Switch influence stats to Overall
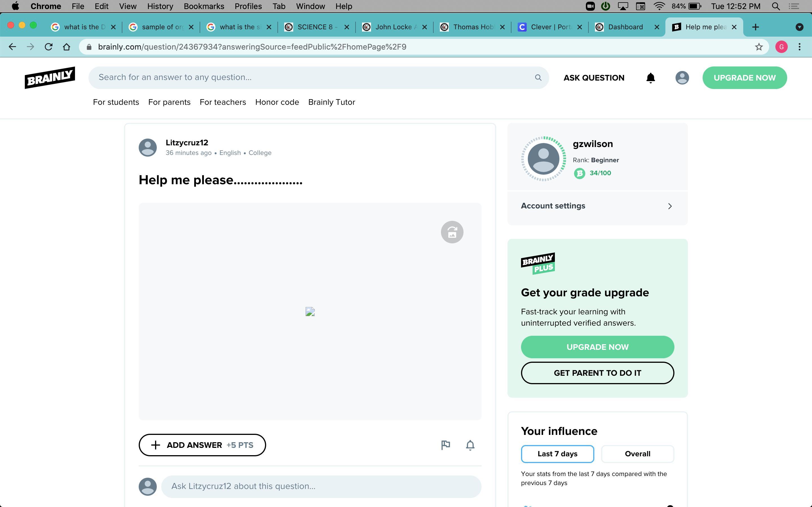 coord(637,454)
